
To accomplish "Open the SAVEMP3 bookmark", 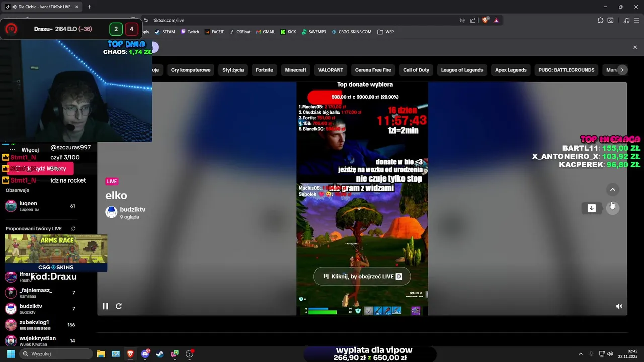I will [314, 32].
